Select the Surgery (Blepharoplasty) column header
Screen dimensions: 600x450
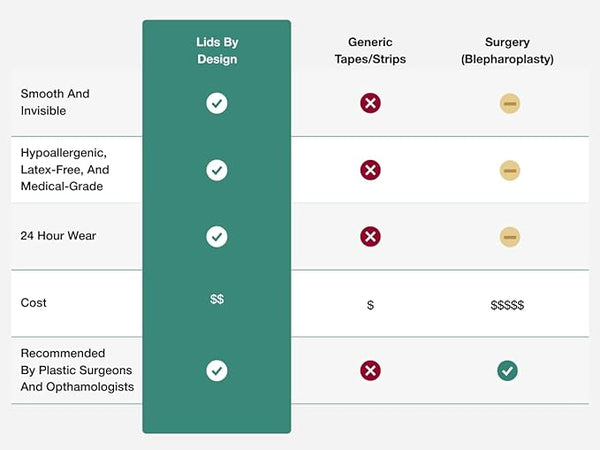click(507, 50)
